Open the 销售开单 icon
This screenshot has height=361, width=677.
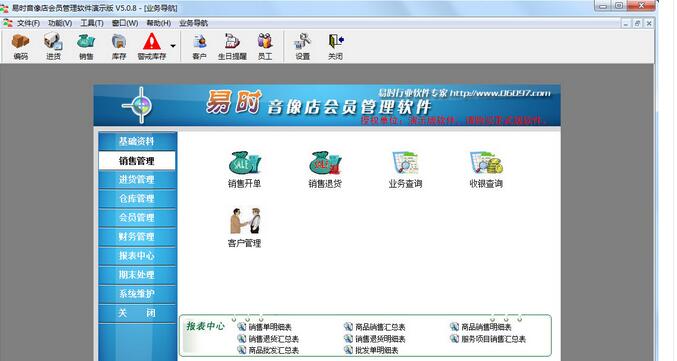(244, 169)
